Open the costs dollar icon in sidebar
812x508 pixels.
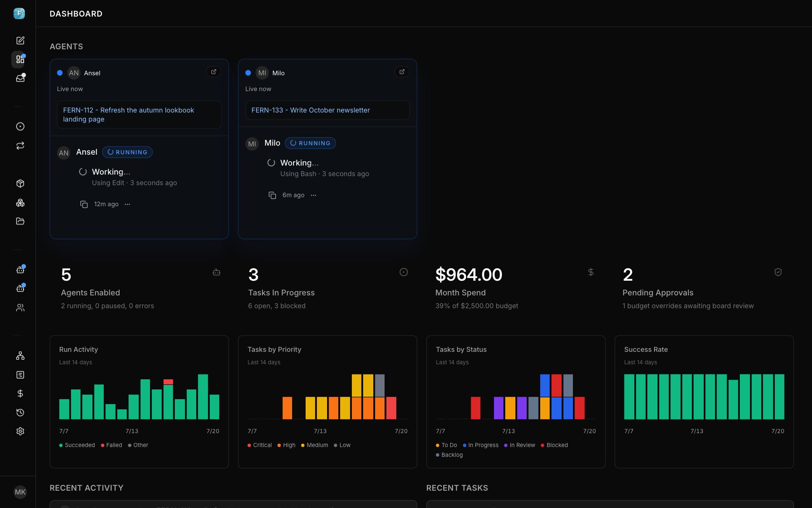coord(20,394)
